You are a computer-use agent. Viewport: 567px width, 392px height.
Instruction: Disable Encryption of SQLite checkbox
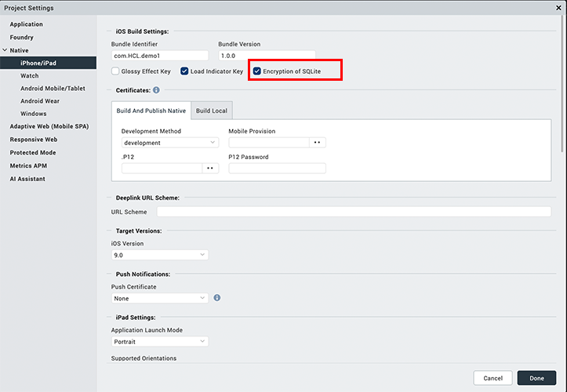pyautogui.click(x=257, y=71)
